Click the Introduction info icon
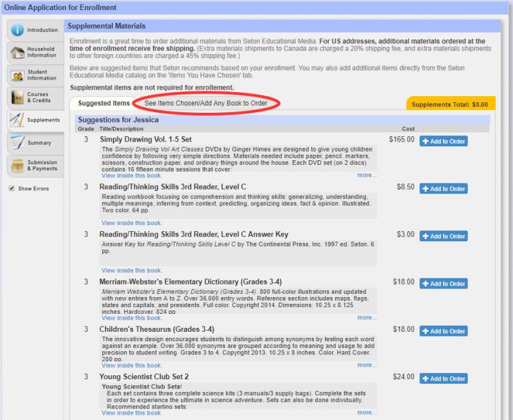 click(17, 30)
